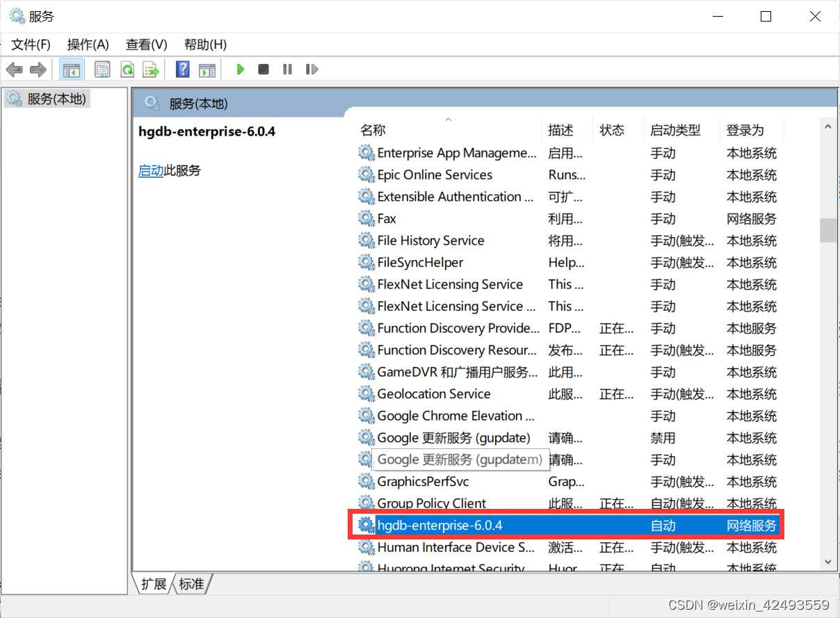This screenshot has width=840, height=618.
Task: Select the Extensible Authentication service row
Action: [x=567, y=197]
